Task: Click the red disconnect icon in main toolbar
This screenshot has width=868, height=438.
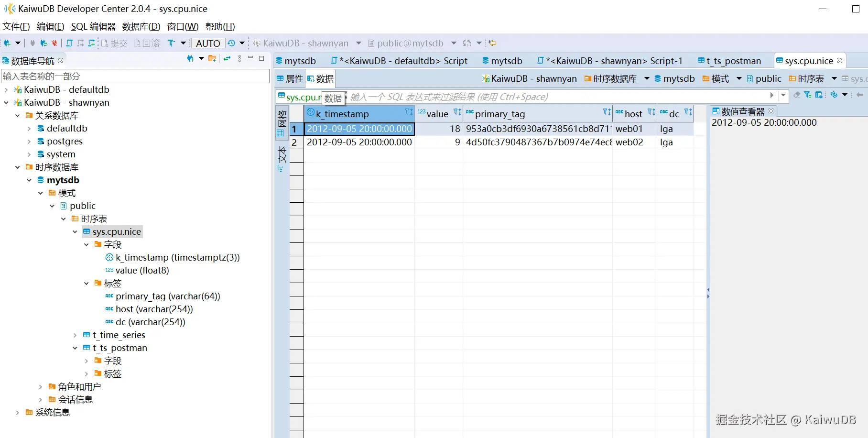Action: [54, 43]
